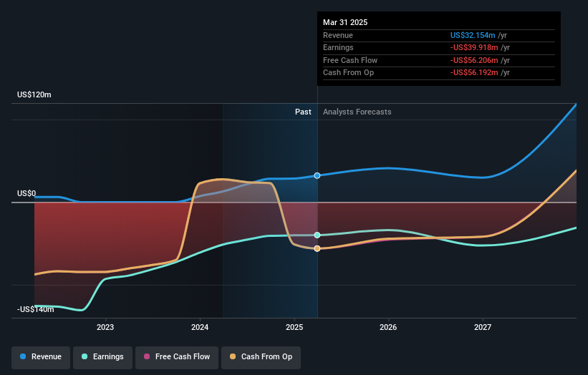
Task: Click the blue Revenue data point marker
Action: tap(317, 176)
